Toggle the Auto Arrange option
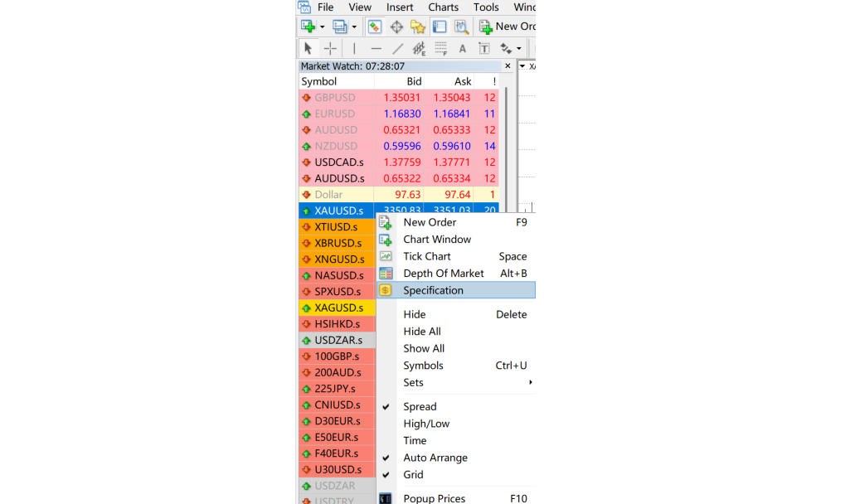The height and width of the screenshot is (504, 845). click(456, 458)
